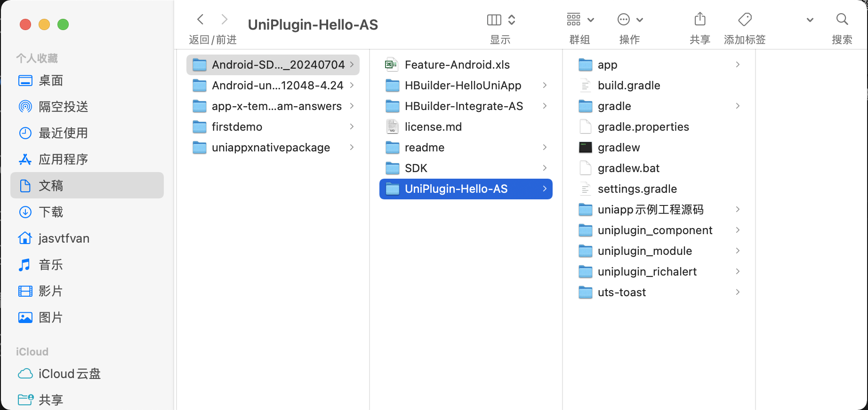Screen dimensions: 868x410
Task: Select HBuilder-Integrate-AS folder
Action: pos(466,106)
